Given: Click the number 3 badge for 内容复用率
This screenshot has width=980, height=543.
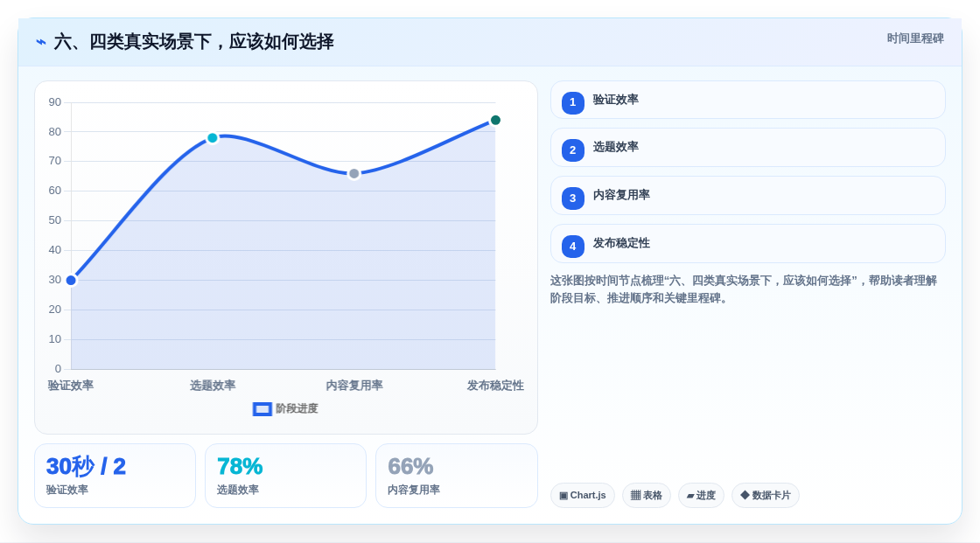Looking at the screenshot, I should tap(572, 198).
